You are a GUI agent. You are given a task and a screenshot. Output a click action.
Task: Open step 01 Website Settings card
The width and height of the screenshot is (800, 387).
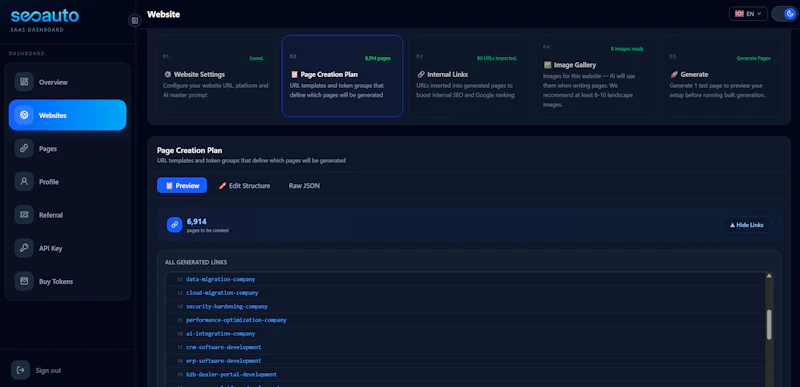coord(215,76)
